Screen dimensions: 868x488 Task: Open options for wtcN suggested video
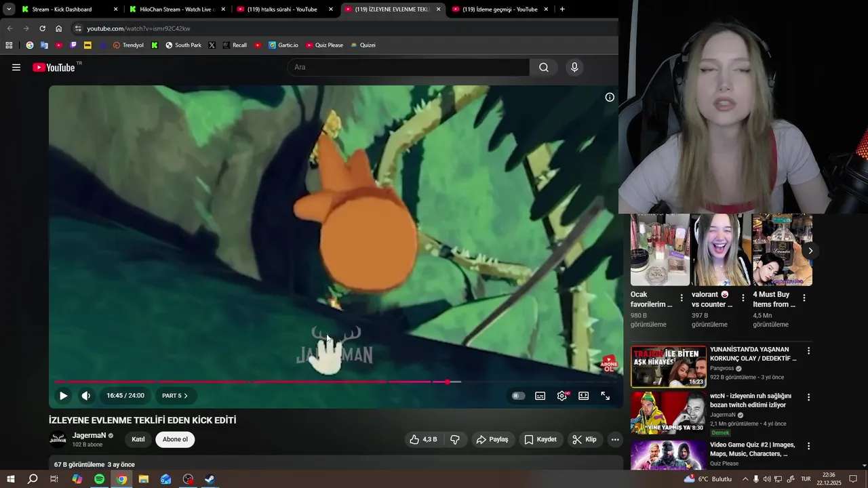(x=808, y=396)
